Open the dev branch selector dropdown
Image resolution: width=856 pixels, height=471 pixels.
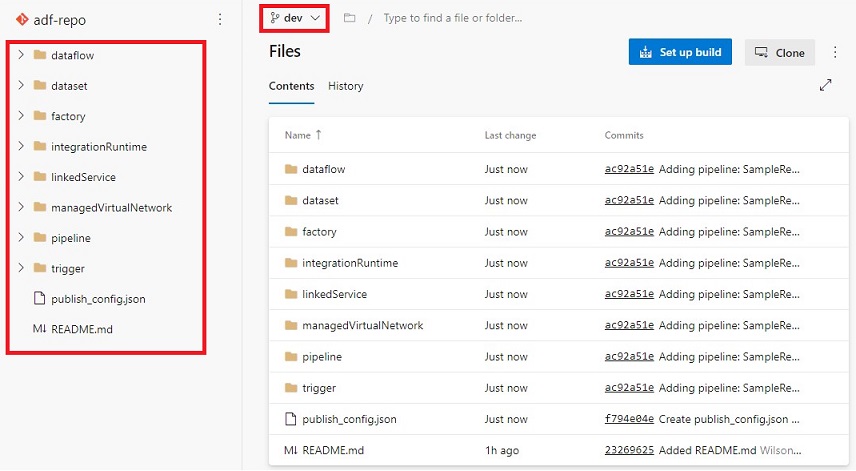pyautogui.click(x=294, y=18)
